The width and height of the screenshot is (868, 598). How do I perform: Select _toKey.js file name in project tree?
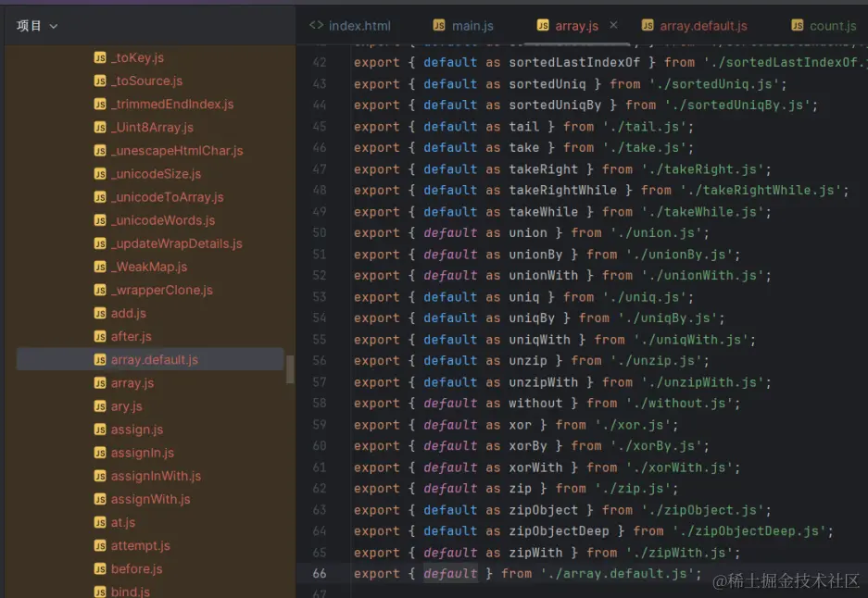(x=137, y=57)
